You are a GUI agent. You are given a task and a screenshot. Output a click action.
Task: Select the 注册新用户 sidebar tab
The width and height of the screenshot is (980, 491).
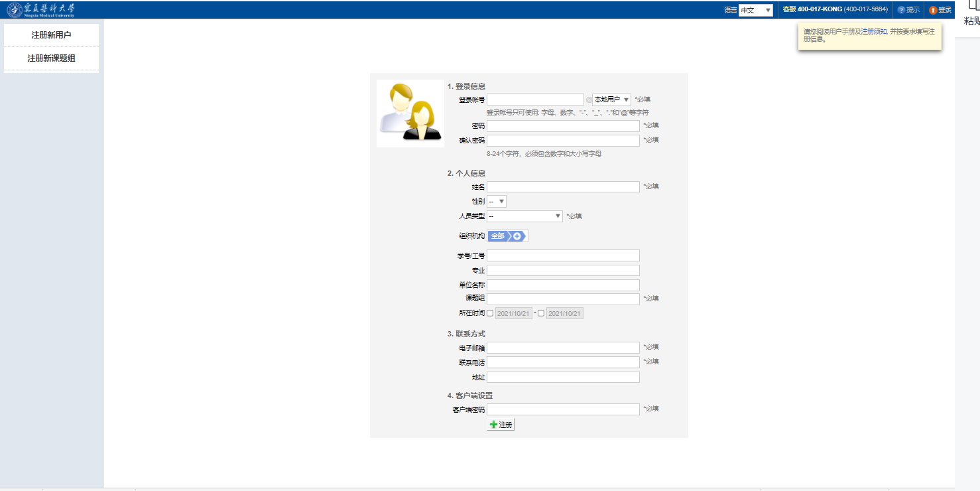(x=51, y=35)
